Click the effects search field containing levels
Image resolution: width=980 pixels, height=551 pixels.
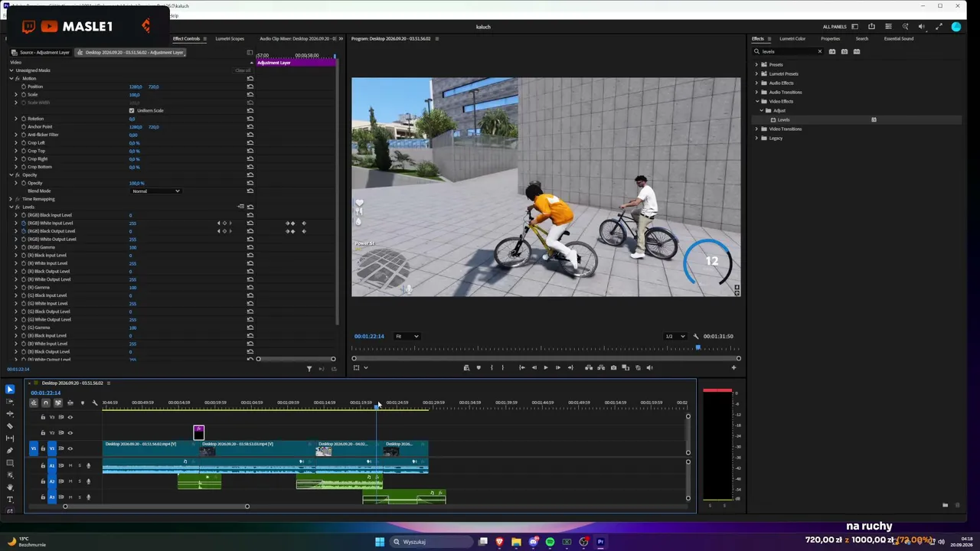click(788, 51)
